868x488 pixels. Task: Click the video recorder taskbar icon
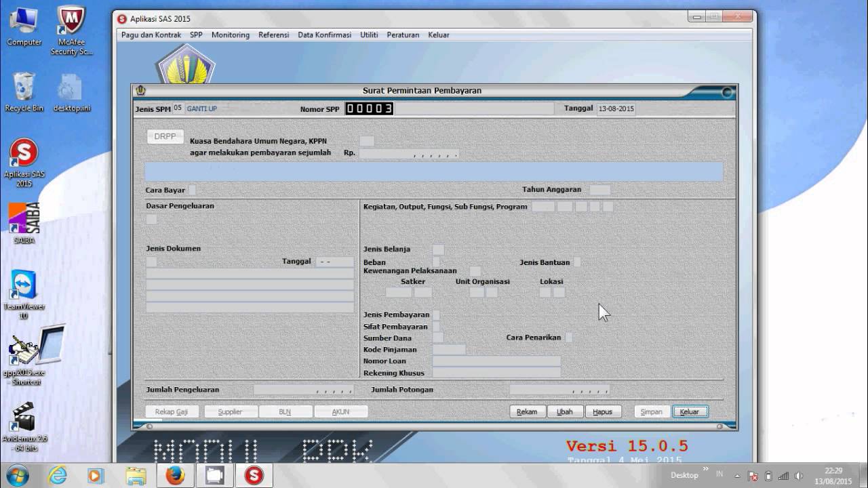coord(214,476)
